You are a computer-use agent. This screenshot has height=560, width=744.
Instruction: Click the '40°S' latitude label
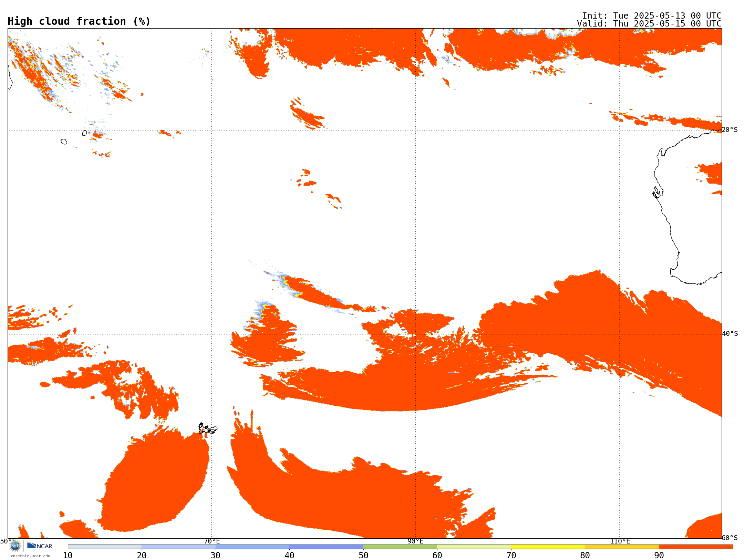730,334
